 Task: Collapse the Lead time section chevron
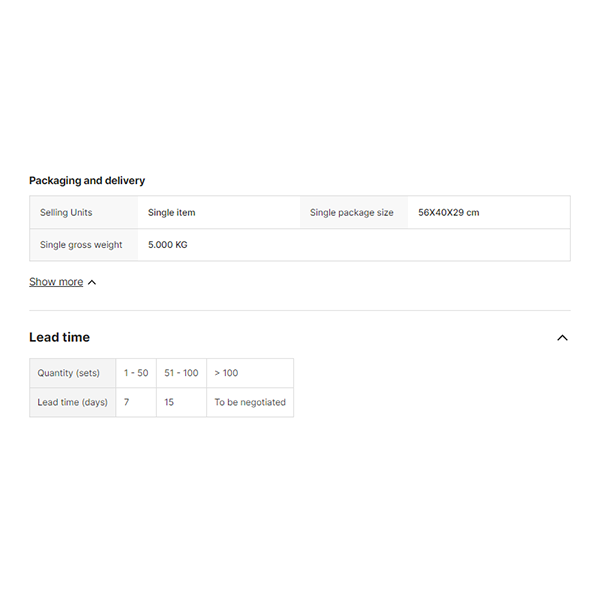click(x=562, y=338)
